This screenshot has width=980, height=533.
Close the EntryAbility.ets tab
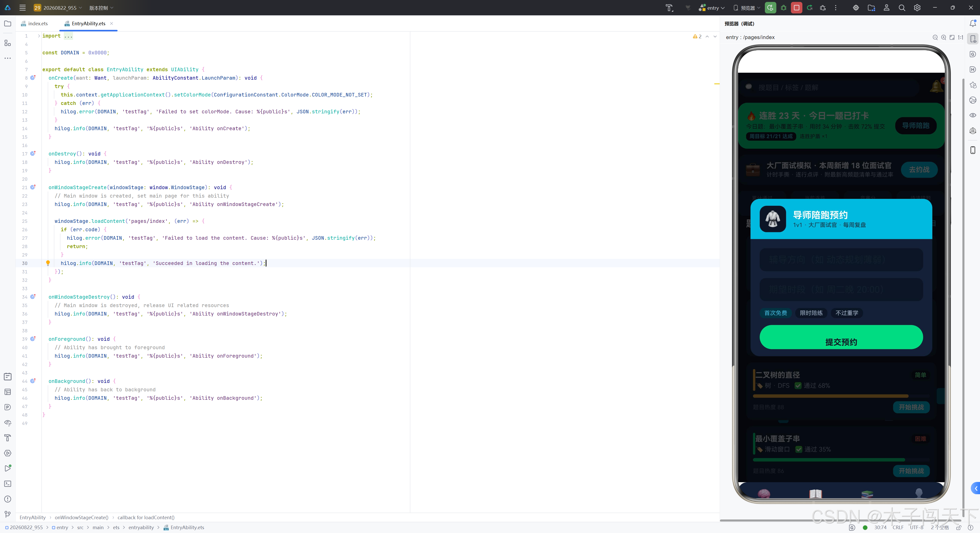[112, 23]
